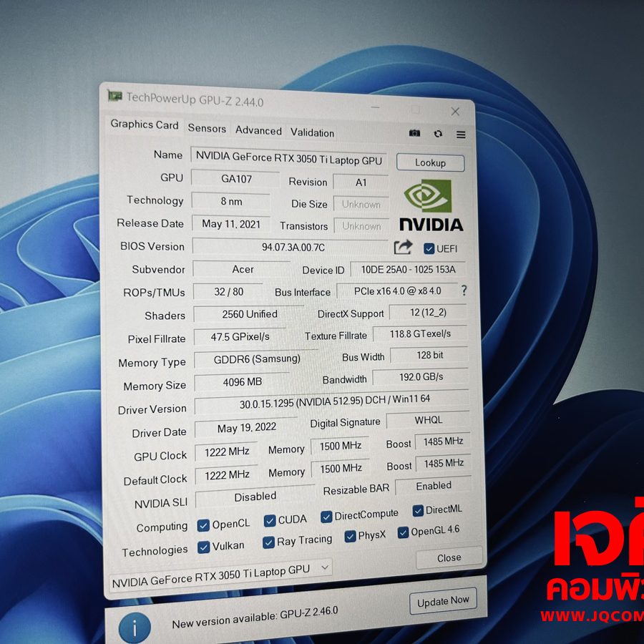
Task: Click the ROPs/TMUs value 32 / 80
Action: [x=228, y=292]
